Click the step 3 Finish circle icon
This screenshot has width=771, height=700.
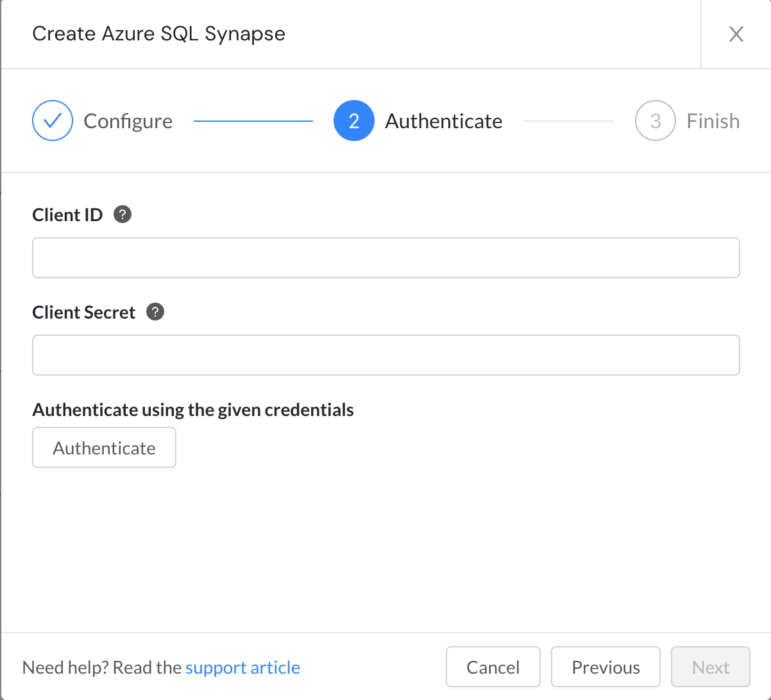(x=656, y=121)
